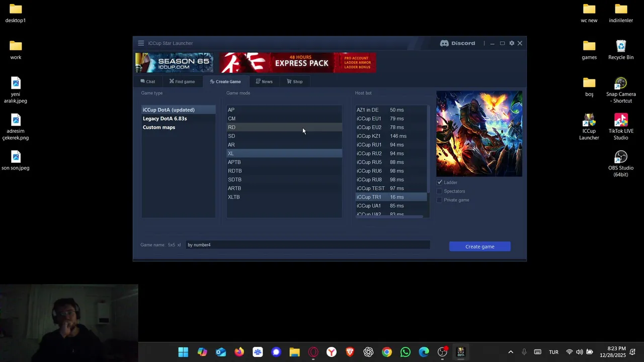This screenshot has height=362, width=644.
Task: Click the 48 Hours Express Pack banner
Action: (297, 63)
